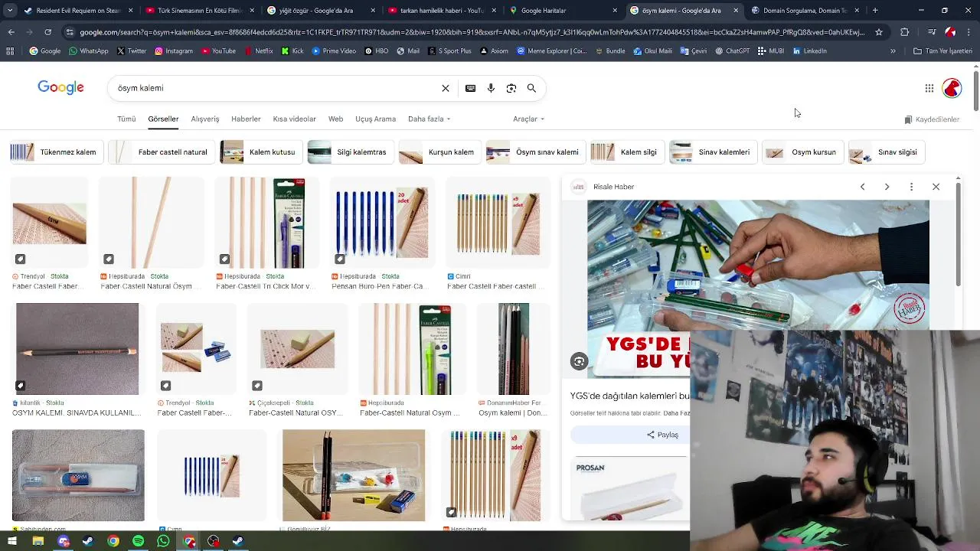Show more bookmarks with the chevron overflow

(x=893, y=51)
